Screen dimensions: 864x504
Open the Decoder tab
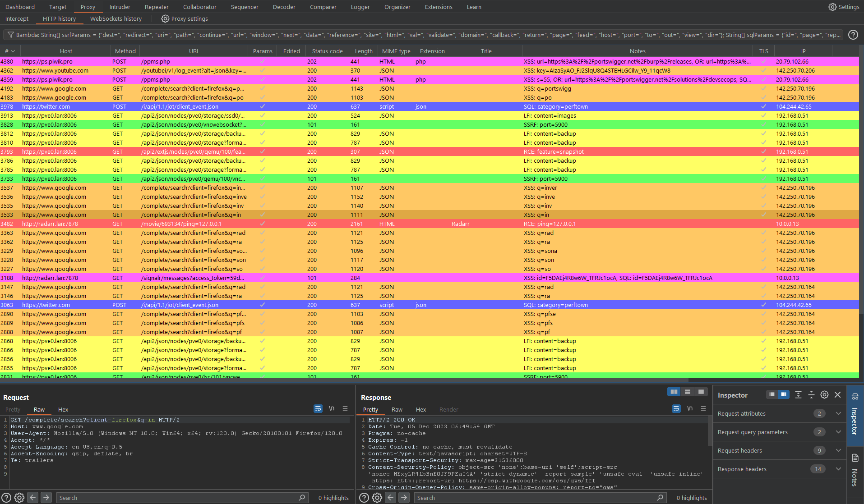[x=284, y=7]
